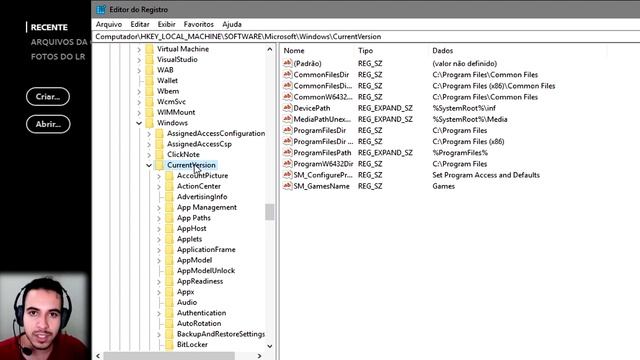Click tree vertical scrollbar thumb
Image resolution: width=640 pixels, height=360 pixels.
pyautogui.click(x=269, y=212)
